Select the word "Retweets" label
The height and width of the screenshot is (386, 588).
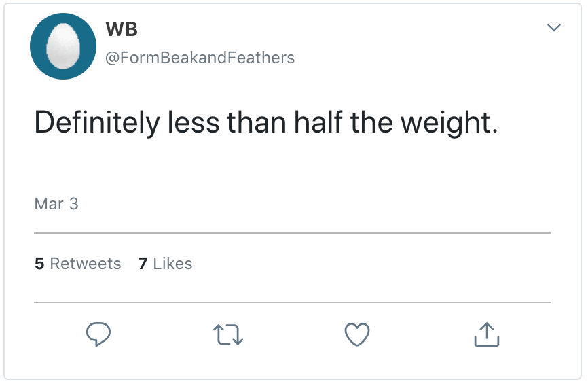click(x=86, y=264)
